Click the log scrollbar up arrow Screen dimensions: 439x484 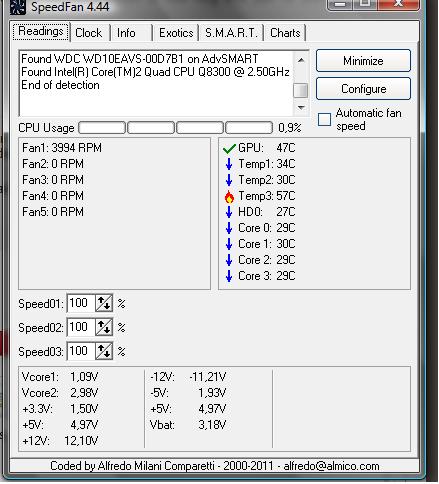click(x=301, y=60)
